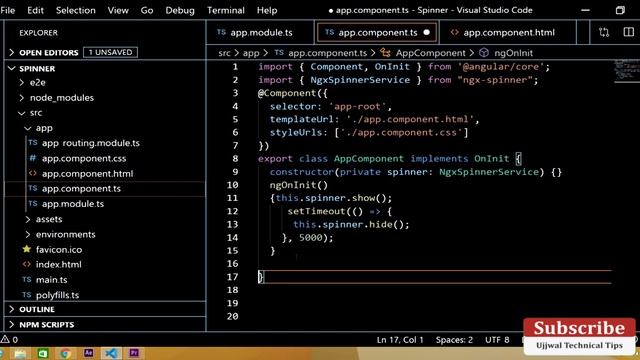
Task: Click the 1 UNSAVED badge
Action: point(110,52)
